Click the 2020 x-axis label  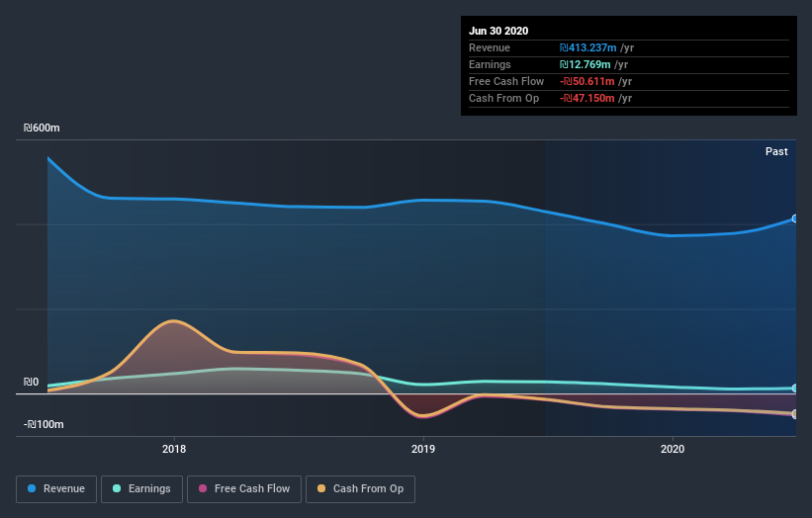point(673,449)
